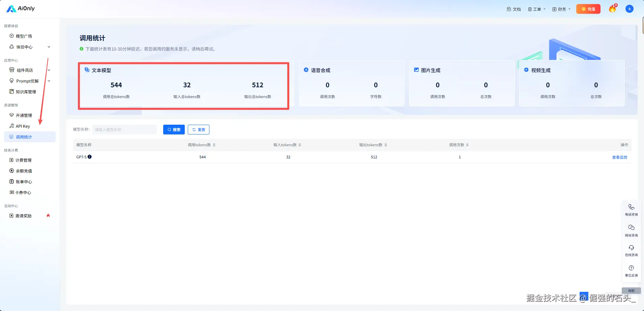
Task: Expand the 工单 dropdown in the header
Action: (x=536, y=9)
